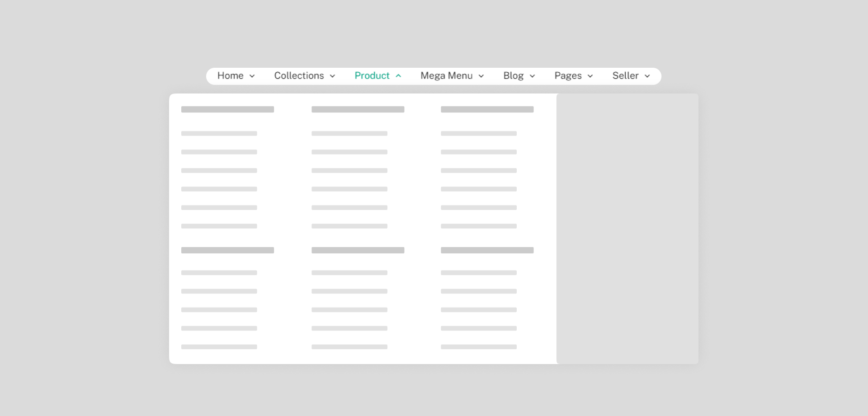Screen dimensions: 868x416
Task: Open the Collections dropdown menu
Action: point(299,76)
